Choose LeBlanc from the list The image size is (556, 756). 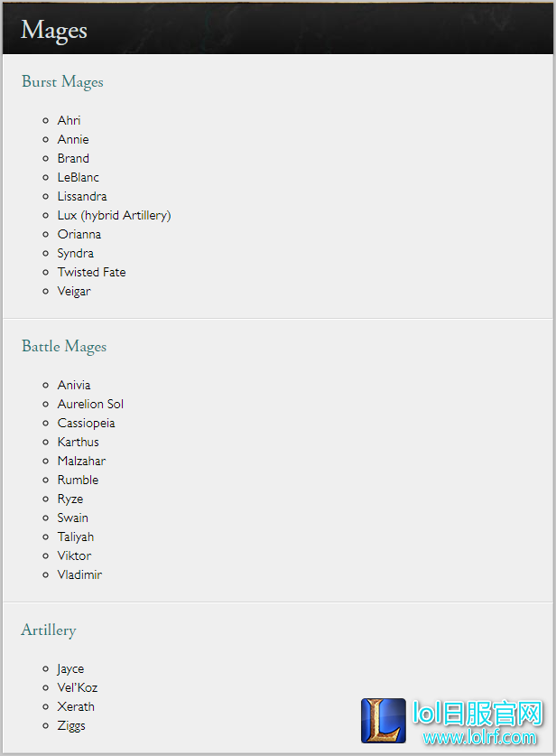point(78,177)
